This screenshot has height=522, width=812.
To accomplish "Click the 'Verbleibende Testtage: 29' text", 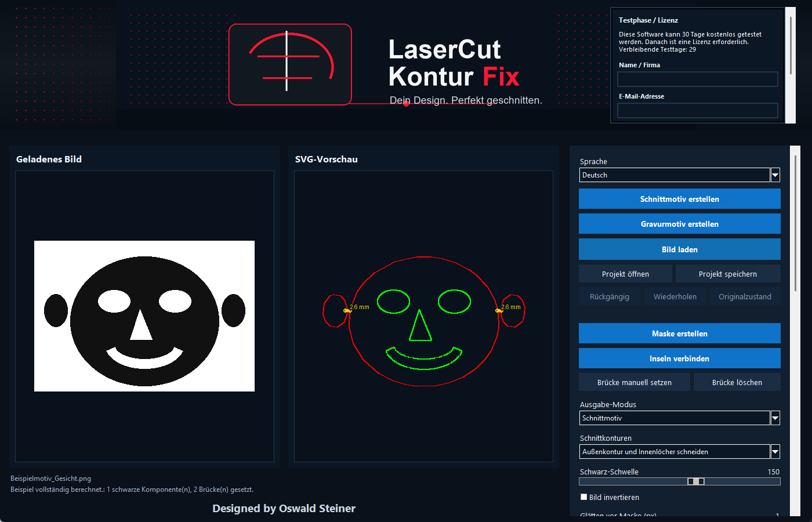I will pos(657,49).
